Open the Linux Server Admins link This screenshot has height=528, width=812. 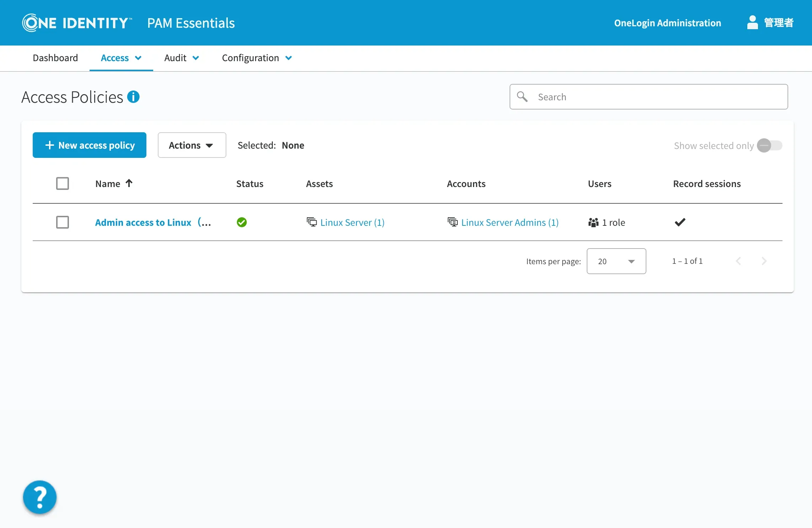[510, 222]
